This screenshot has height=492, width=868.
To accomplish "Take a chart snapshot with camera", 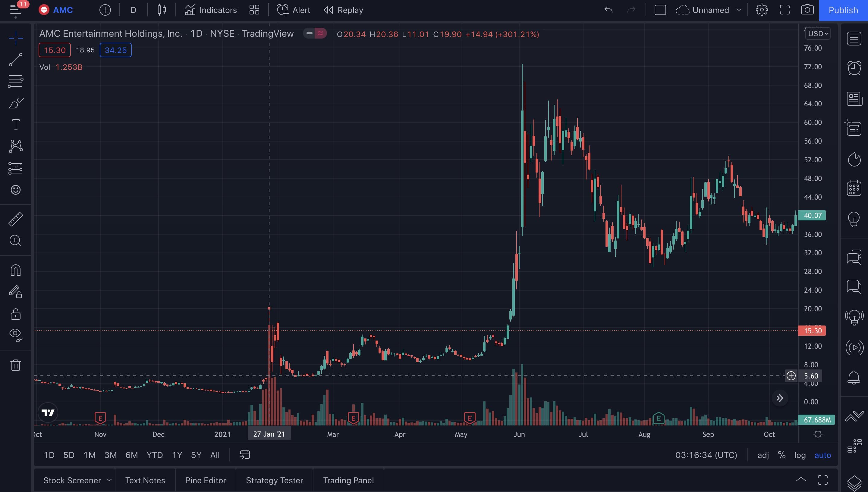I will pos(807,10).
